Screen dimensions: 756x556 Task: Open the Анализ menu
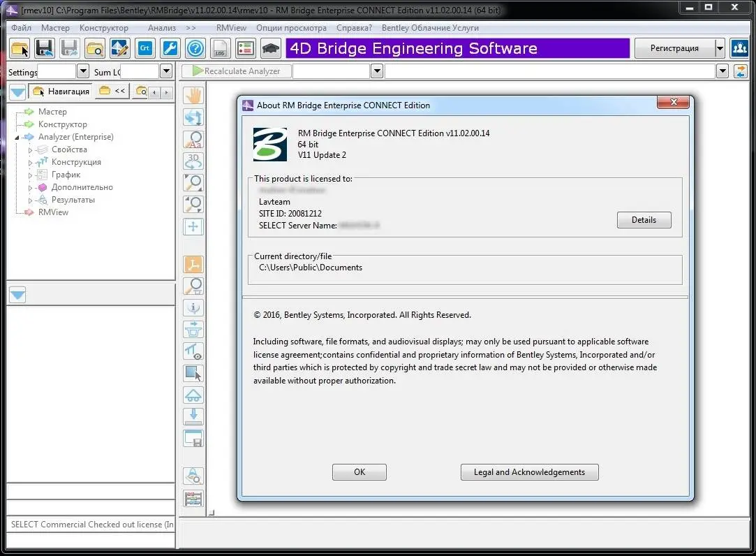click(x=161, y=28)
